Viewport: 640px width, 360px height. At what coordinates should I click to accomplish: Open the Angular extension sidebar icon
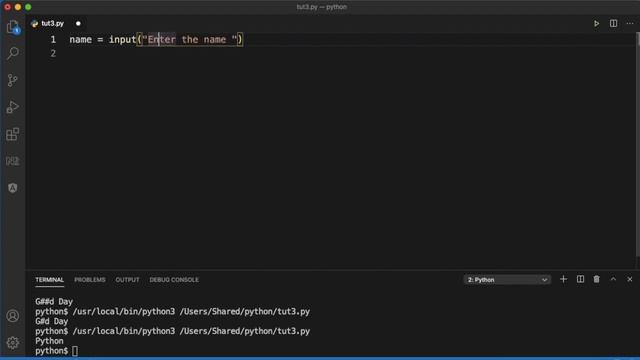tap(13, 188)
